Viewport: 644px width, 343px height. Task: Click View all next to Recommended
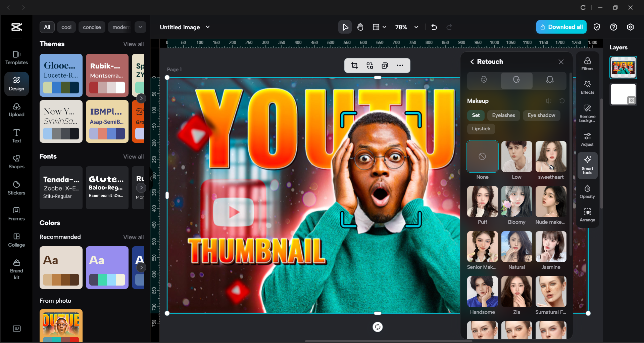[133, 237]
